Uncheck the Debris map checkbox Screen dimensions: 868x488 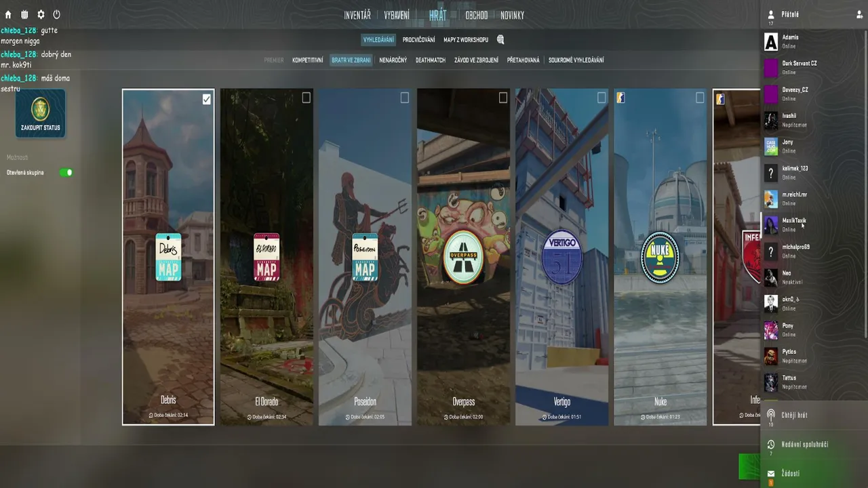207,99
